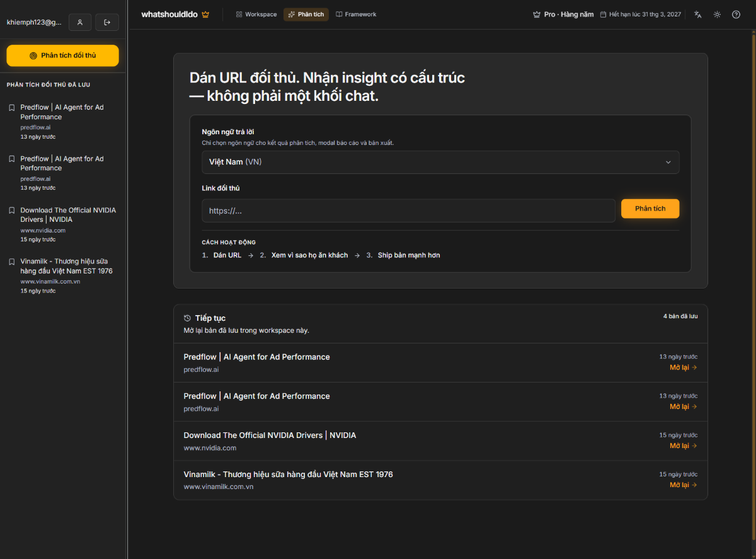This screenshot has width=756, height=559.
Task: Click the logout icon button
Action: click(107, 22)
